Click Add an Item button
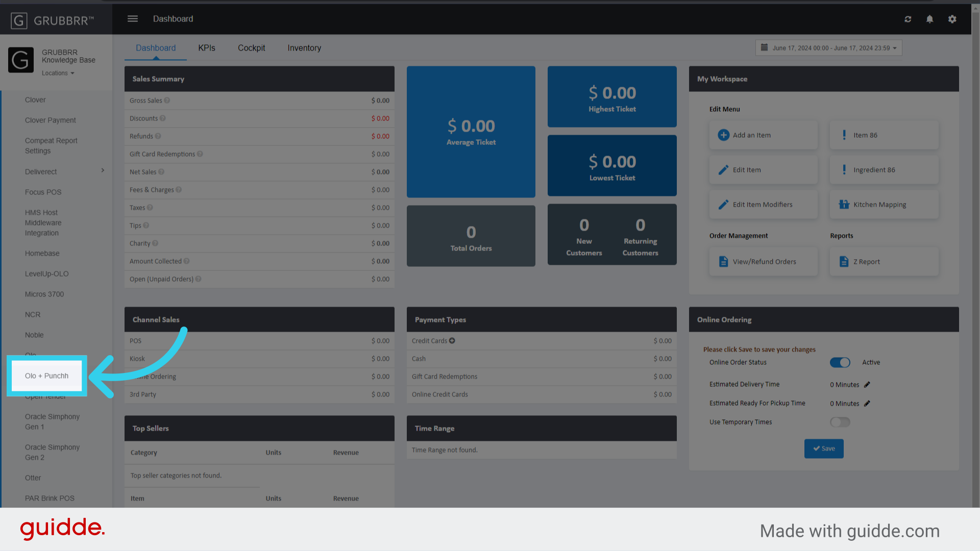Screen dimensions: 980x551 [763, 135]
